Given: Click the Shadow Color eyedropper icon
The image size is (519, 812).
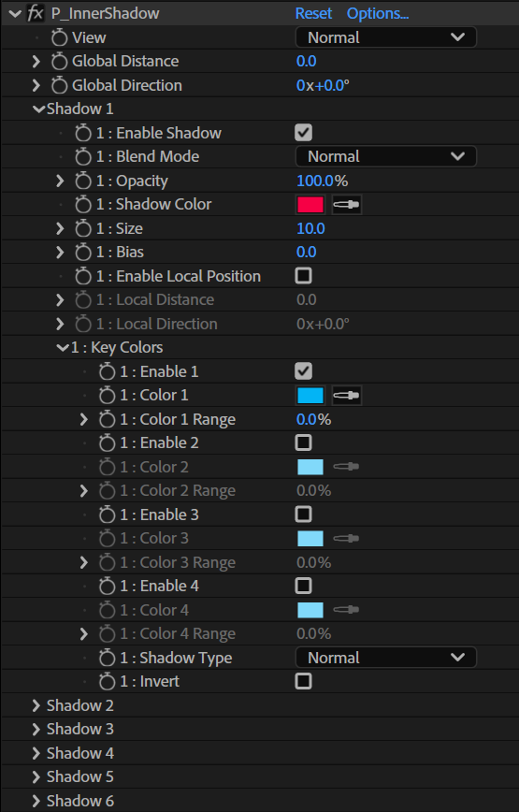Looking at the screenshot, I should click(x=346, y=205).
